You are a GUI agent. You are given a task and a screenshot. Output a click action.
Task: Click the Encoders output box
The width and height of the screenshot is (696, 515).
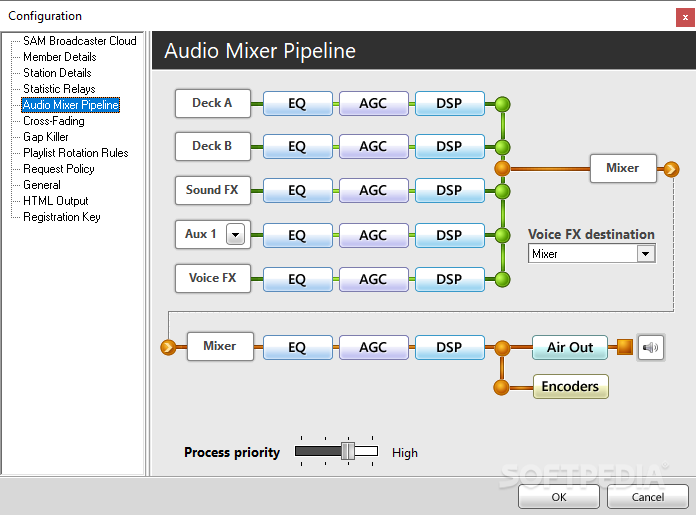[x=570, y=386]
